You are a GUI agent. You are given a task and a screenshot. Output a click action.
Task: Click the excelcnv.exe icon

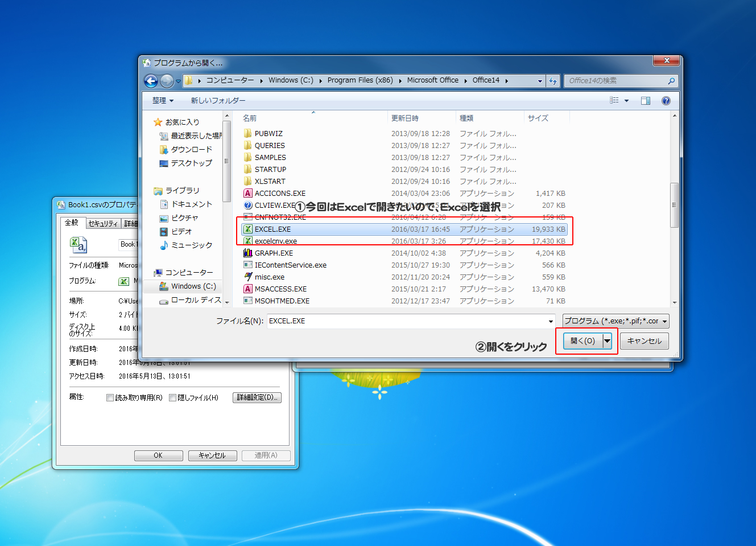point(248,241)
